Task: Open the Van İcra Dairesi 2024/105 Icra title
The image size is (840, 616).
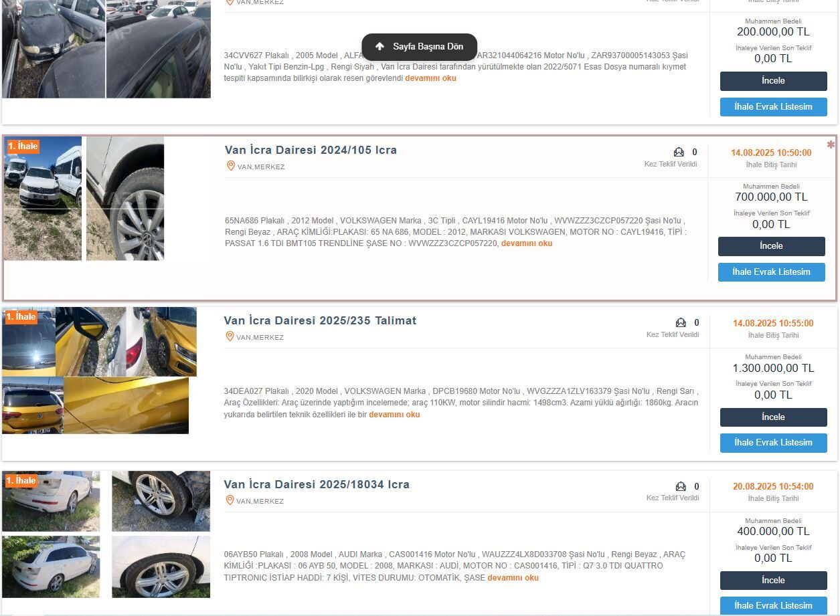Action: [311, 150]
